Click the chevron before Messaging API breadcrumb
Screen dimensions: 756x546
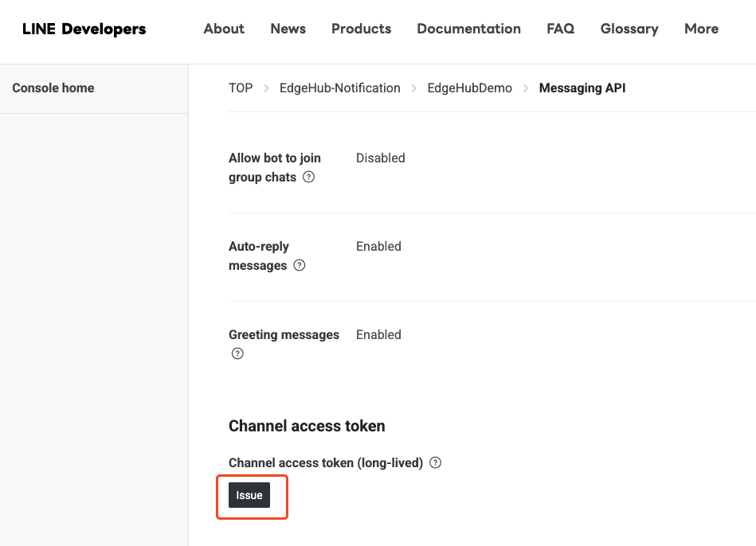[526, 88]
